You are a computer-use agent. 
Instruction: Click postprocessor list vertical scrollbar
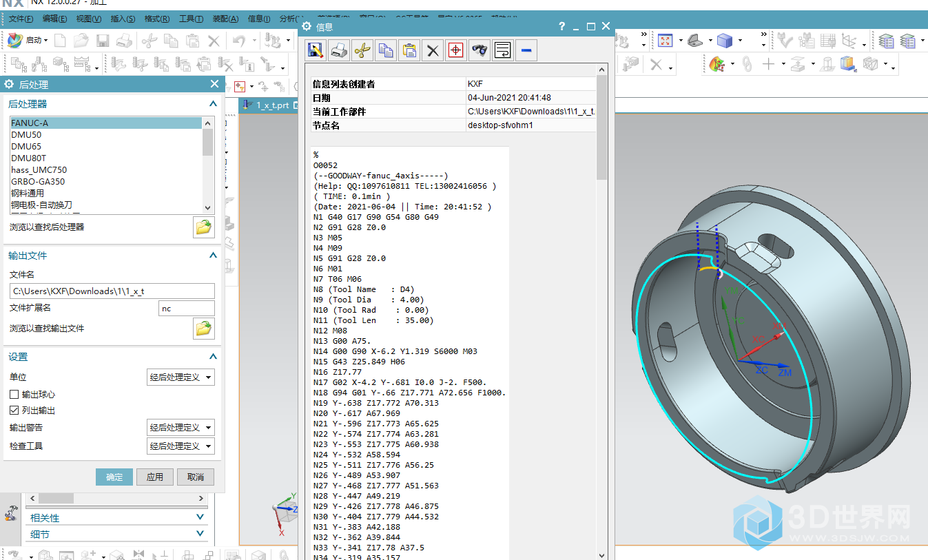[207, 166]
